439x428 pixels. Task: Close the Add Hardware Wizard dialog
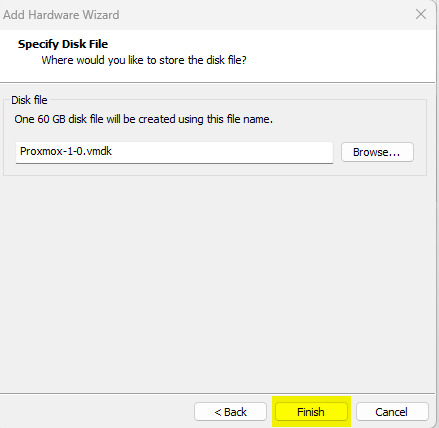[x=421, y=14]
